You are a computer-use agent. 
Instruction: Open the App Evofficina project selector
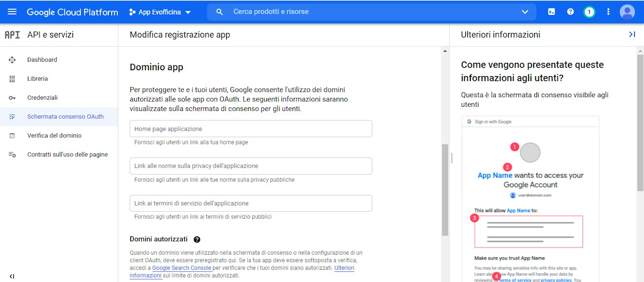160,12
